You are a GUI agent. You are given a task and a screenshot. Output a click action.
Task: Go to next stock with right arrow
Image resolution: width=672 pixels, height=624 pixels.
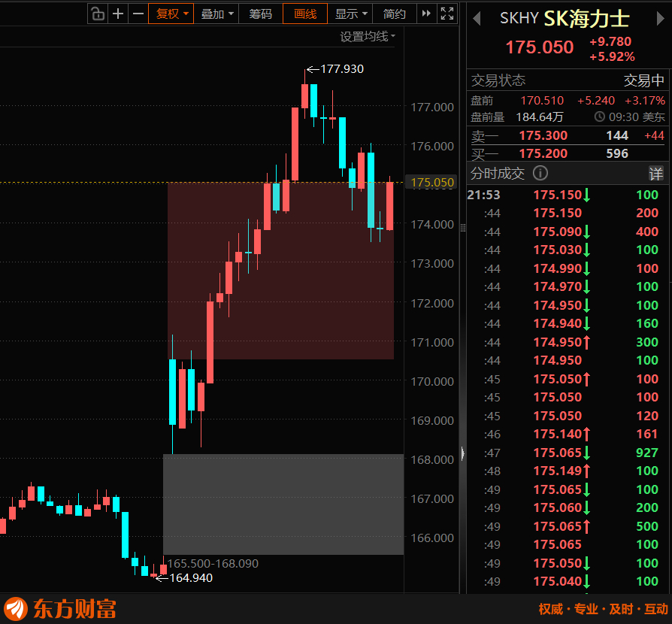(660, 19)
